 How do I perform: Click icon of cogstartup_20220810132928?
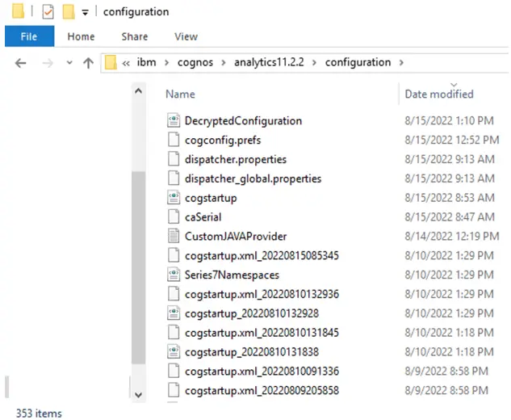(174, 313)
